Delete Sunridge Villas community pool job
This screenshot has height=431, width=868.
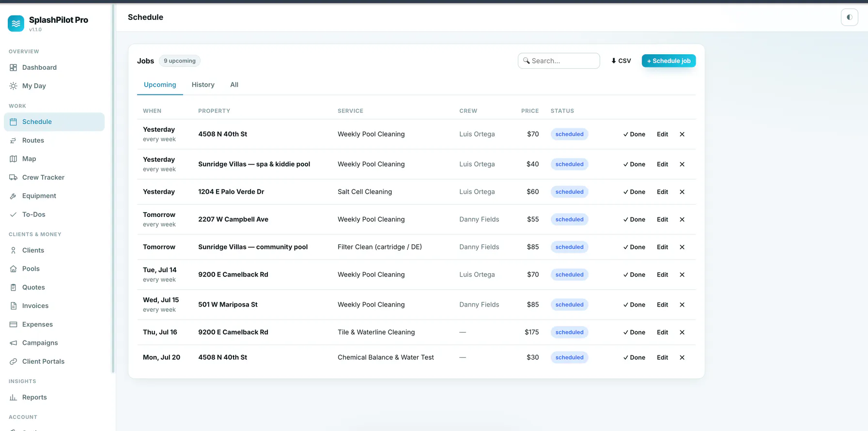click(x=682, y=247)
